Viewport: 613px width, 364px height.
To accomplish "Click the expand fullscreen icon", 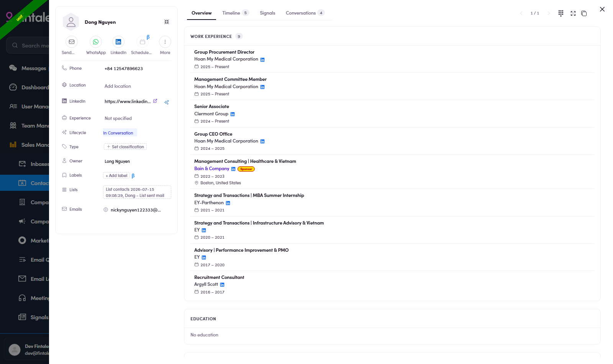I will [573, 13].
